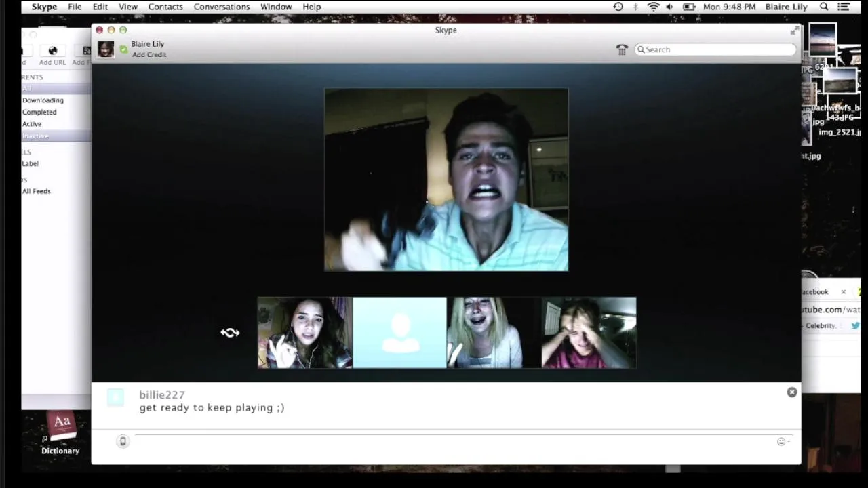Open the File menu

(x=75, y=7)
